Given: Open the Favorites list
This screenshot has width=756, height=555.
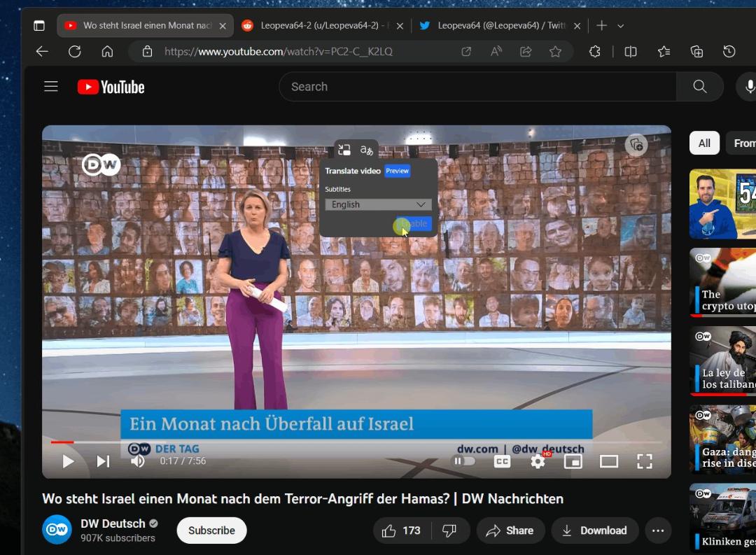Looking at the screenshot, I should [664, 52].
